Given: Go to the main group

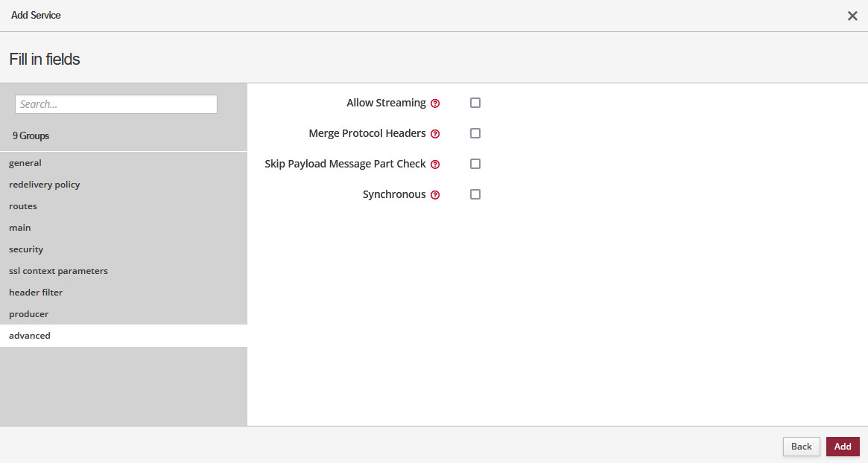Looking at the screenshot, I should (20, 228).
